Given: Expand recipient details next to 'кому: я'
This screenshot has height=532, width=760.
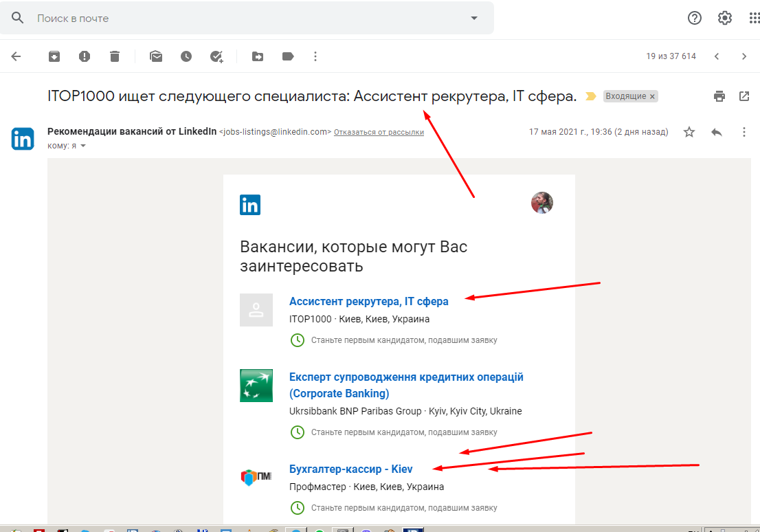Looking at the screenshot, I should point(83,146).
